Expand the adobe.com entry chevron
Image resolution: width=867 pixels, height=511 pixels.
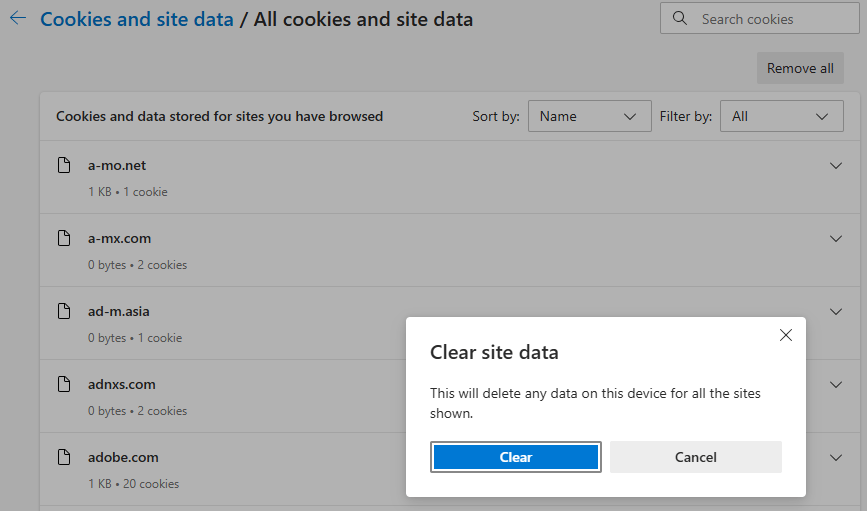click(x=835, y=457)
